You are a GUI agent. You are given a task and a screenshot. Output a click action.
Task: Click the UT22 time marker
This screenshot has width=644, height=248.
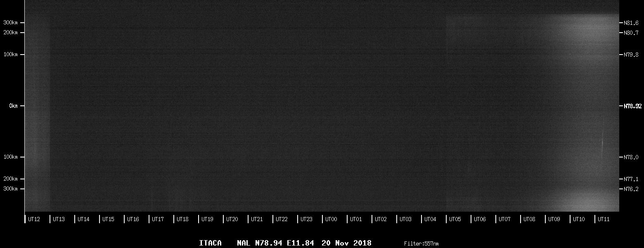click(x=282, y=219)
